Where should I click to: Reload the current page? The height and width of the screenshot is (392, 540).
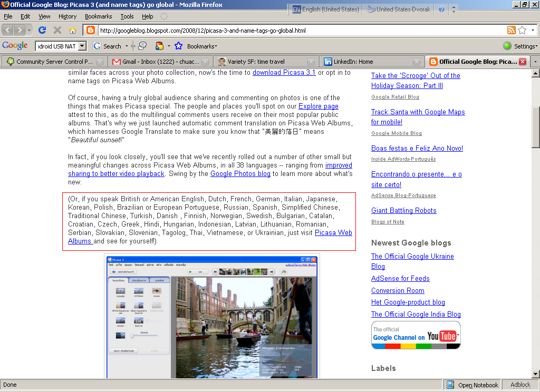tap(42, 30)
